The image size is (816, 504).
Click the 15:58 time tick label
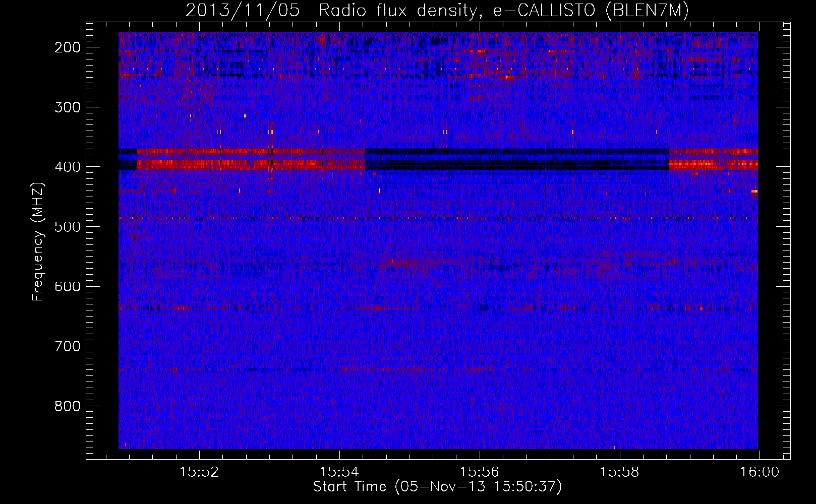pyautogui.click(x=619, y=472)
